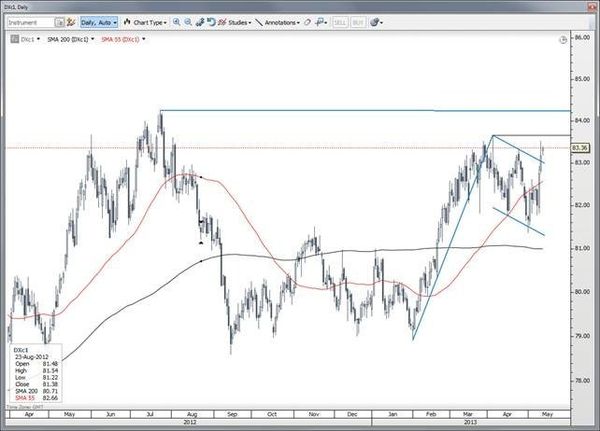Screen dimensions: 600x431
Task: Open the settings globe dropdown at toolbar end
Action: (x=377, y=23)
